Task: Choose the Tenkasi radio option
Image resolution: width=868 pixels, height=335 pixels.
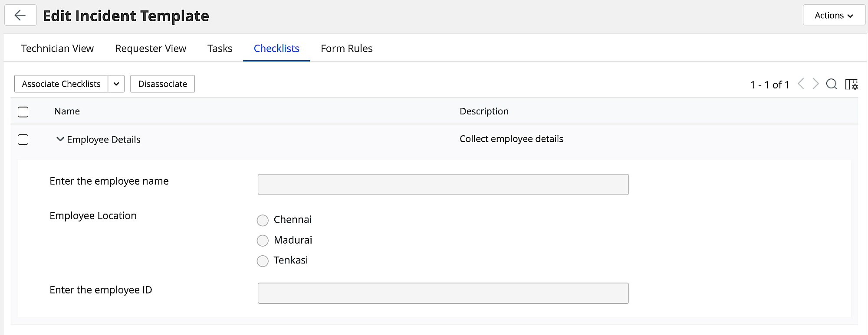Action: click(x=263, y=261)
